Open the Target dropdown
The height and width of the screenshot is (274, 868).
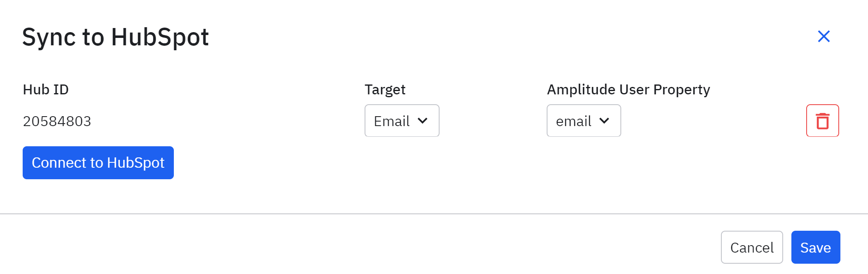tap(402, 121)
